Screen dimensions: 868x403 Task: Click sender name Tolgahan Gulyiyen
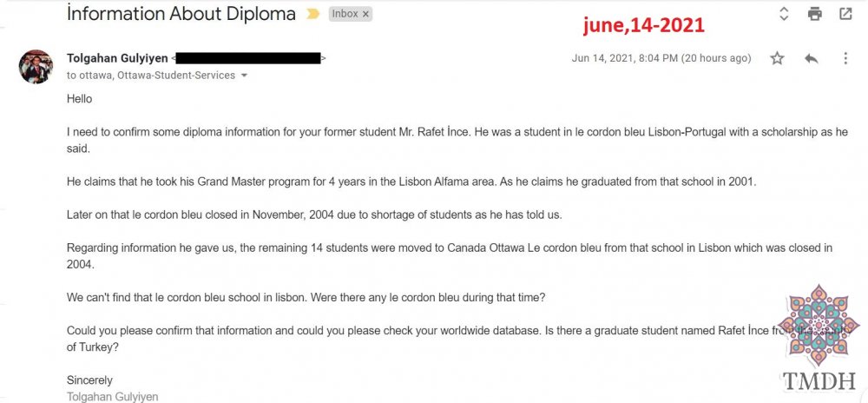click(117, 58)
